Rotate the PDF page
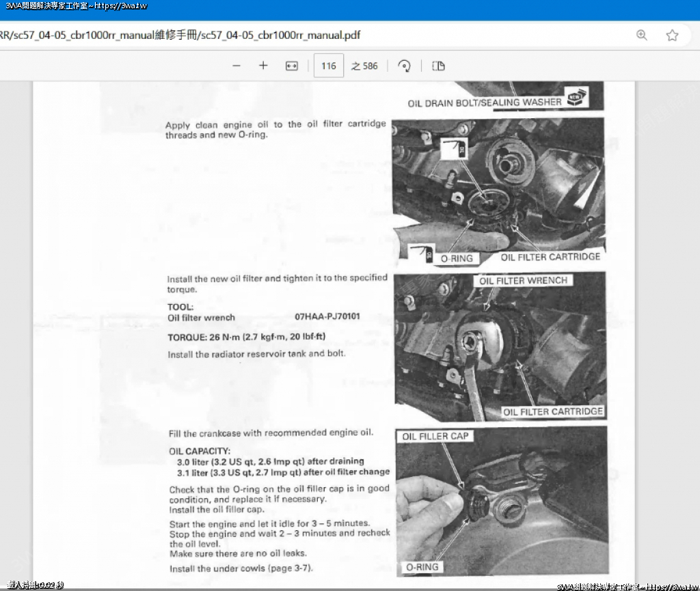 pyautogui.click(x=405, y=66)
